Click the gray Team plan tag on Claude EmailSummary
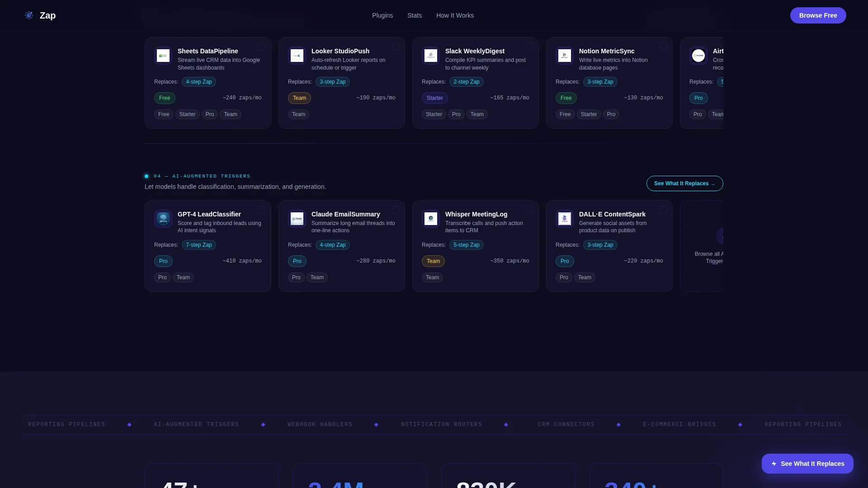 pyautogui.click(x=317, y=277)
